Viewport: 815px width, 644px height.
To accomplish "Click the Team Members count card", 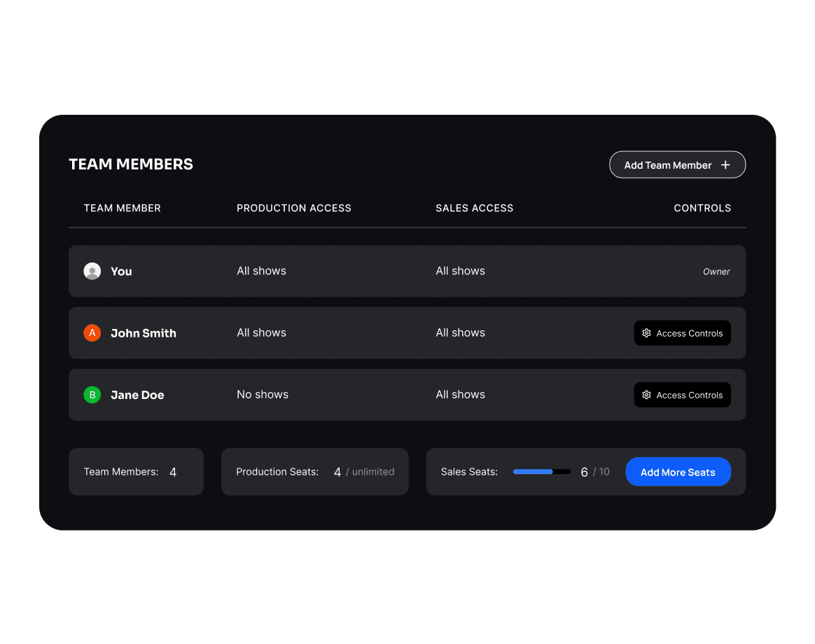I will (136, 472).
